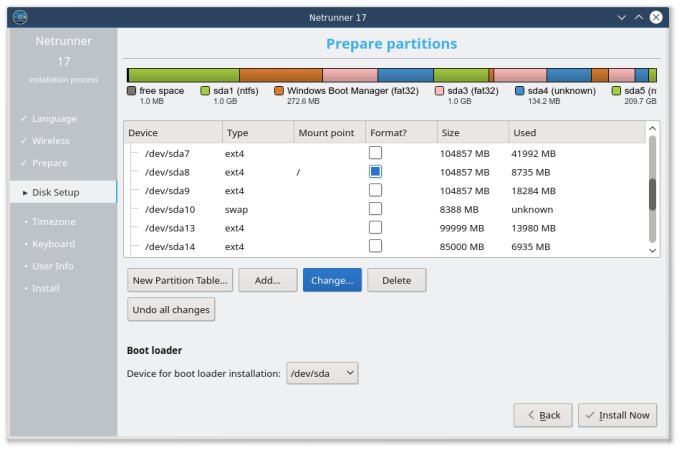Viewport: 680px width, 450px height.
Task: Toggle Format checkbox for /dev/sda13
Action: click(375, 227)
